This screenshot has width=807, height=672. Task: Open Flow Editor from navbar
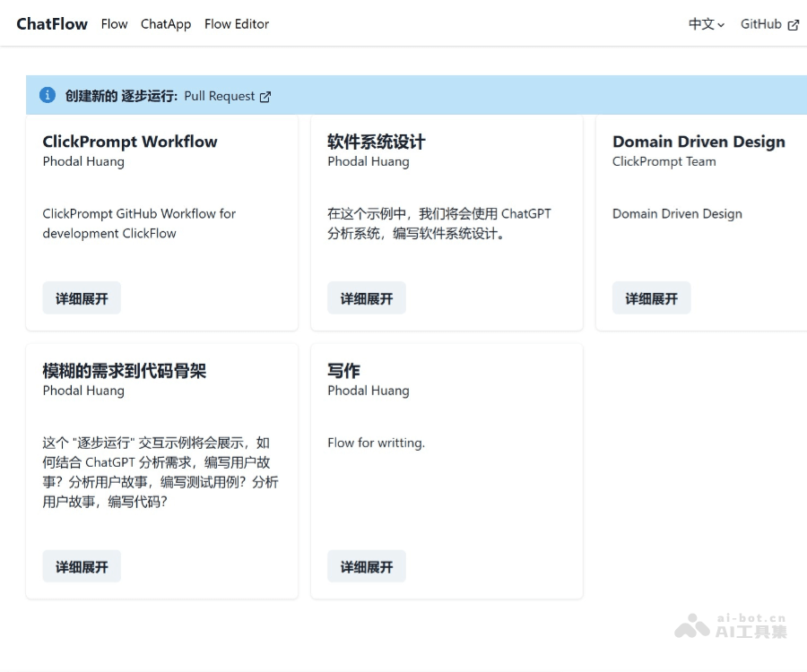pos(237,24)
